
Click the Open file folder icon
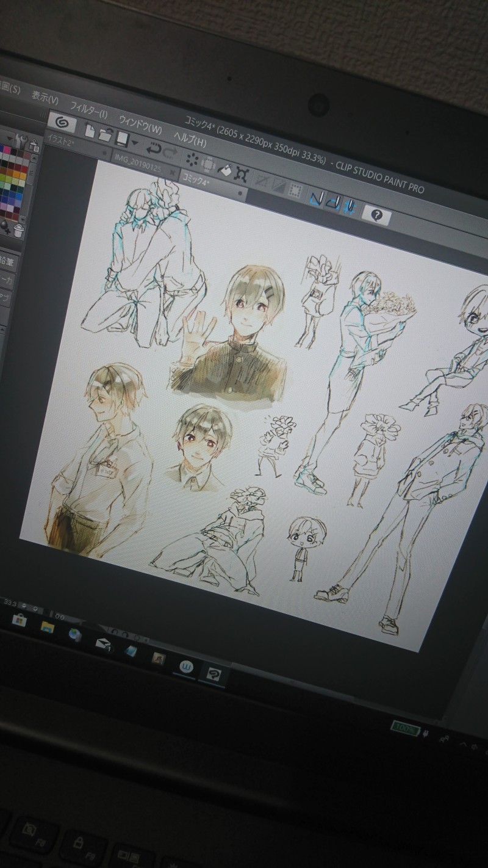click(105, 135)
